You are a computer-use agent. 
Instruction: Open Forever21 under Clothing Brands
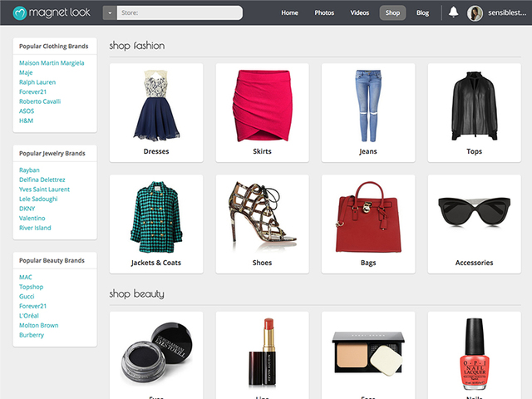pos(32,91)
